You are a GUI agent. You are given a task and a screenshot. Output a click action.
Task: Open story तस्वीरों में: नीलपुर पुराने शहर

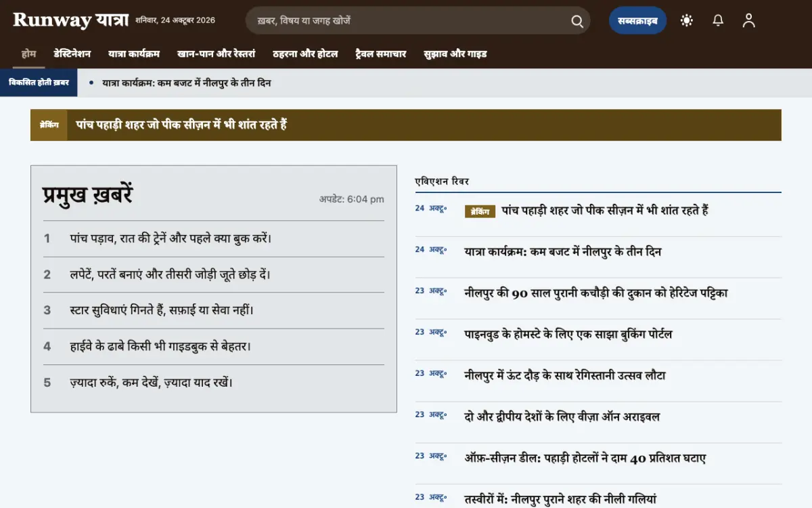(x=560, y=500)
